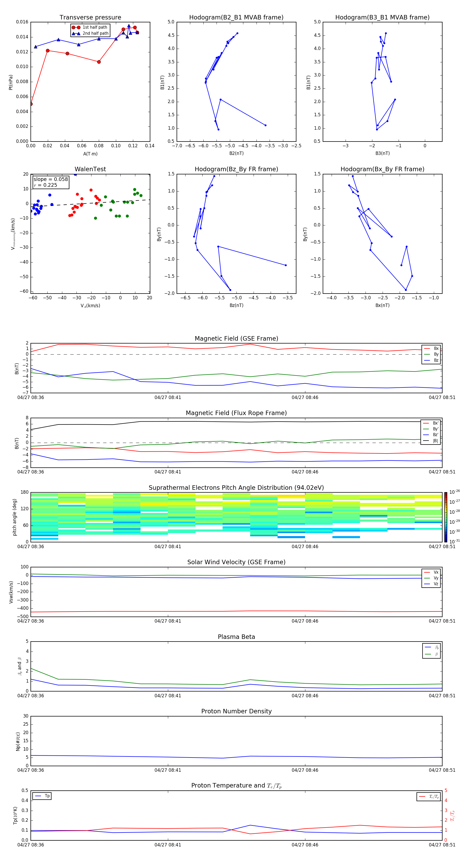Click the 10^-31 colorbar tick label
This screenshot has height=868, width=473.
[455, 542]
